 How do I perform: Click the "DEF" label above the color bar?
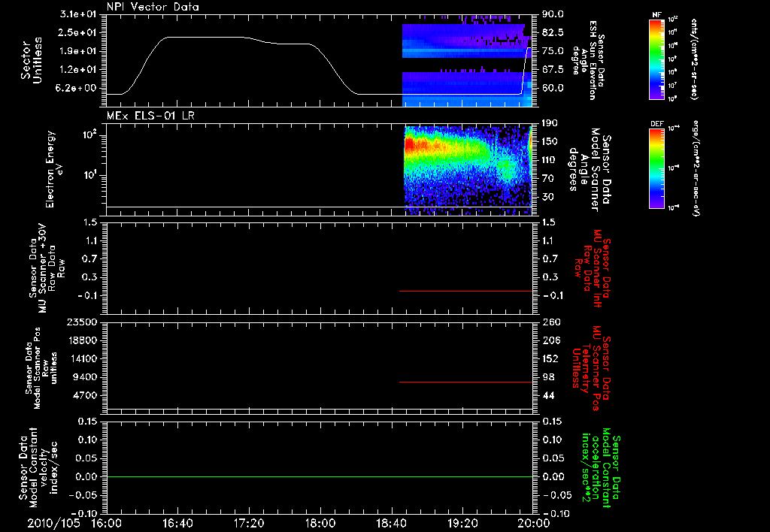click(x=657, y=124)
